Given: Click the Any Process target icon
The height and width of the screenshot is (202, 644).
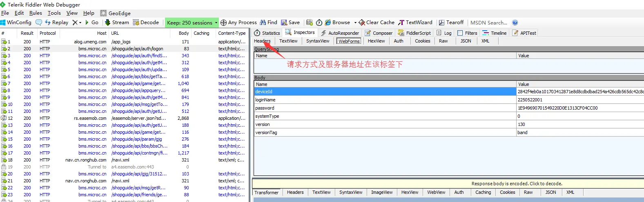Looking at the screenshot, I should pyautogui.click(x=223, y=22).
